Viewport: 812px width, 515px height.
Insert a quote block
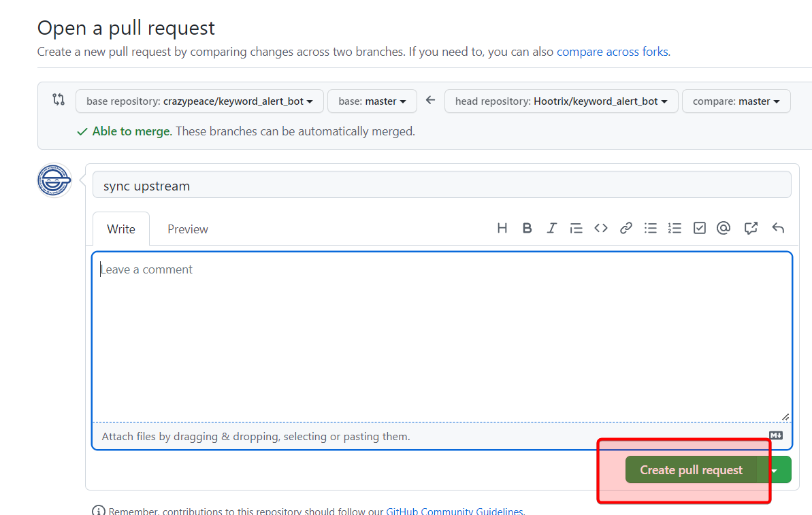click(x=576, y=229)
